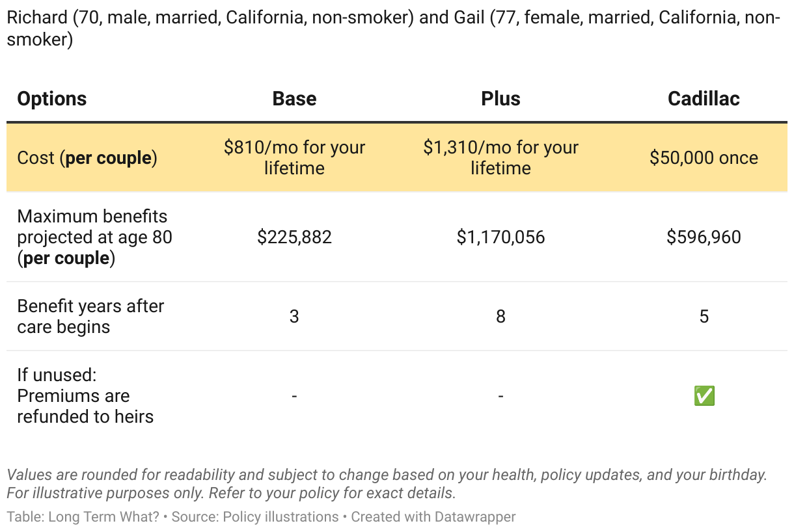Select the Plus benefit years value 8
This screenshot has width=794, height=532.
(500, 317)
